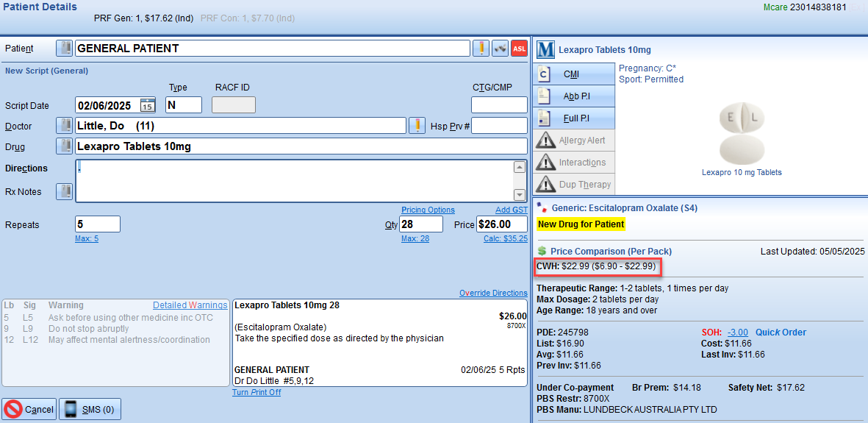Click the Qty field

tap(422, 224)
